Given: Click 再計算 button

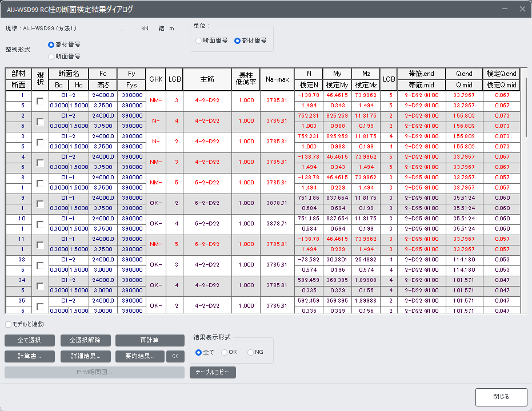Looking at the screenshot, I should (150, 340).
